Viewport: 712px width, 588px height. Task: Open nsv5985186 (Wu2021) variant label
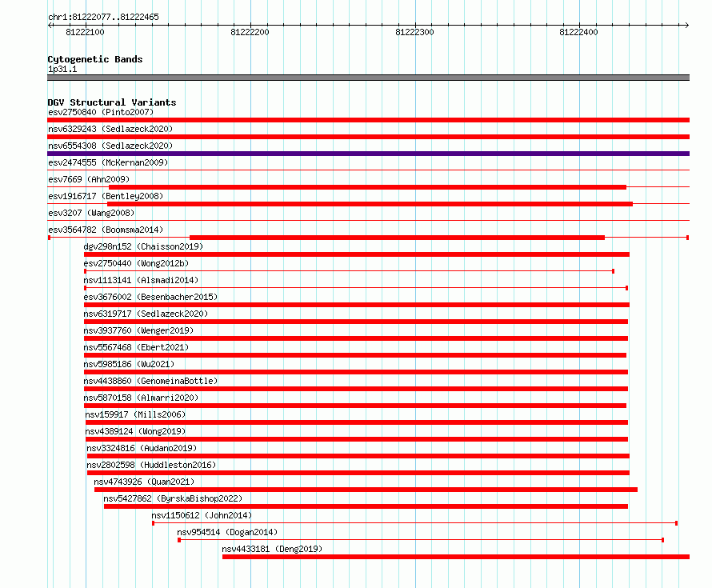click(129, 364)
